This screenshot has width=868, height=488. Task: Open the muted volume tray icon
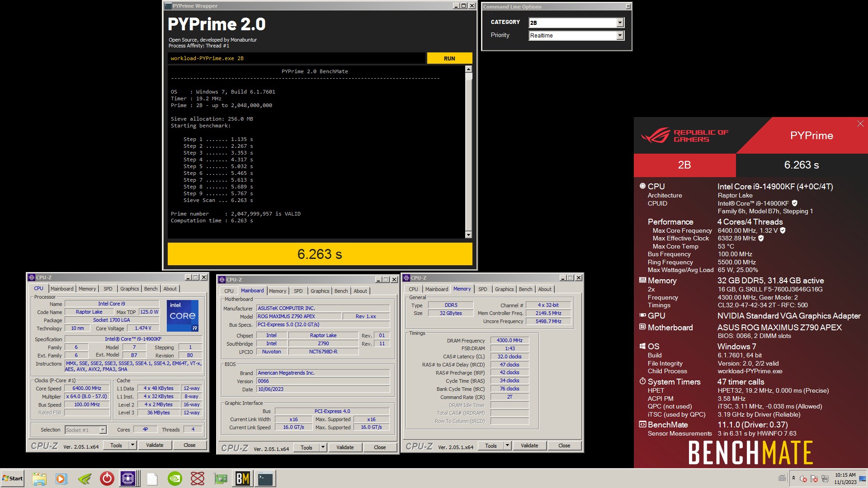(803, 479)
